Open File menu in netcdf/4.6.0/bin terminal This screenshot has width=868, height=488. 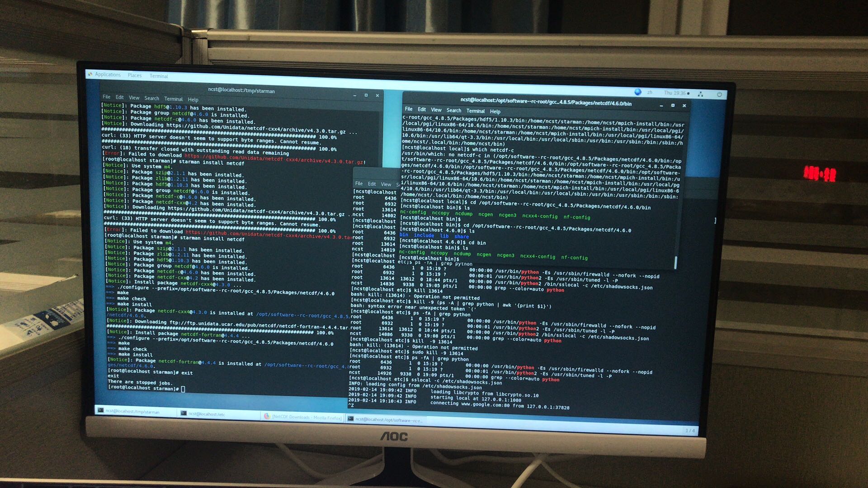409,109
